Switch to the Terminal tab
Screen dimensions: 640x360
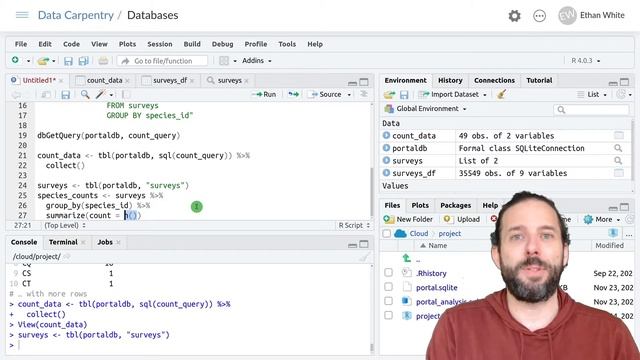click(x=63, y=242)
